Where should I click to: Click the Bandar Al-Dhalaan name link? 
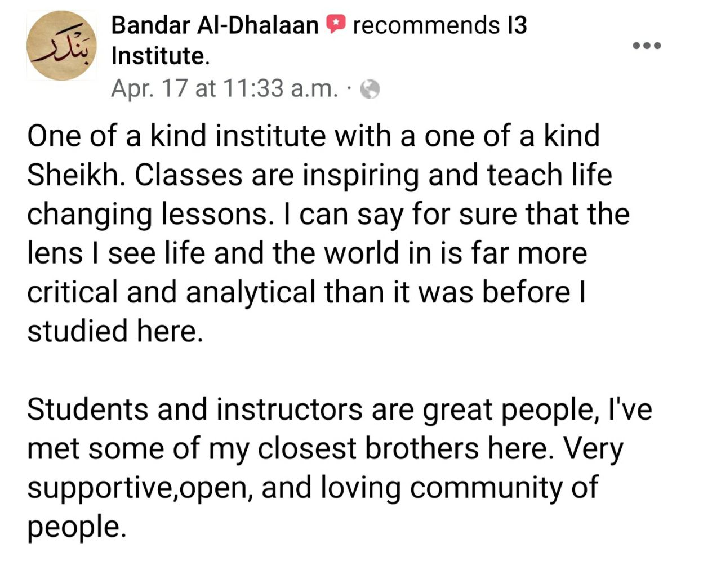pyautogui.click(x=215, y=25)
